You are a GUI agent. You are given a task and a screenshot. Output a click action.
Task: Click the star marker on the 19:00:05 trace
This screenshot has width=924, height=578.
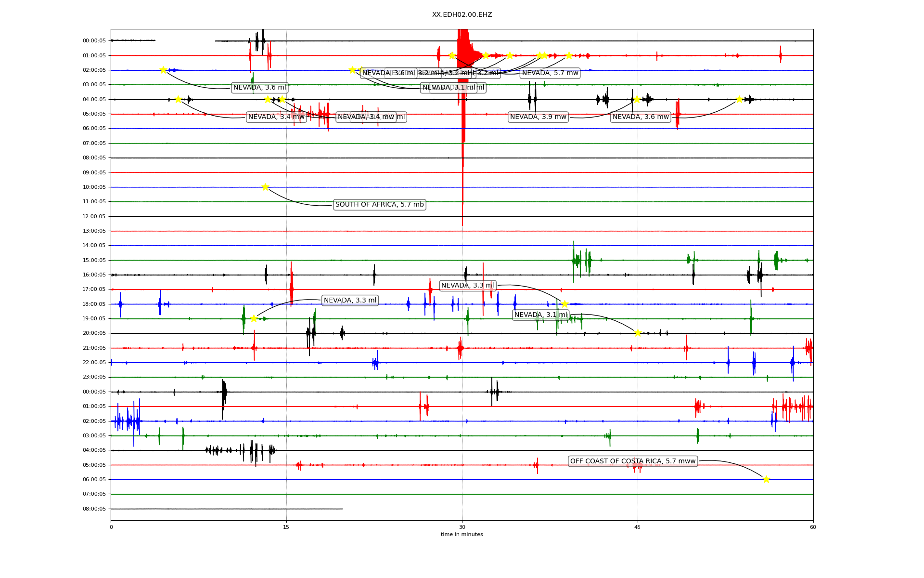point(254,318)
